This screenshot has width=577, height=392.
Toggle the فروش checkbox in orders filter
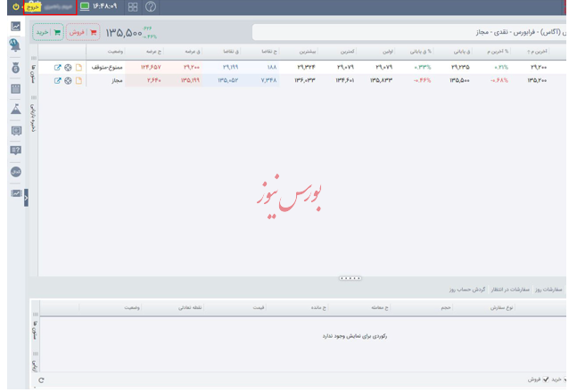(546, 380)
